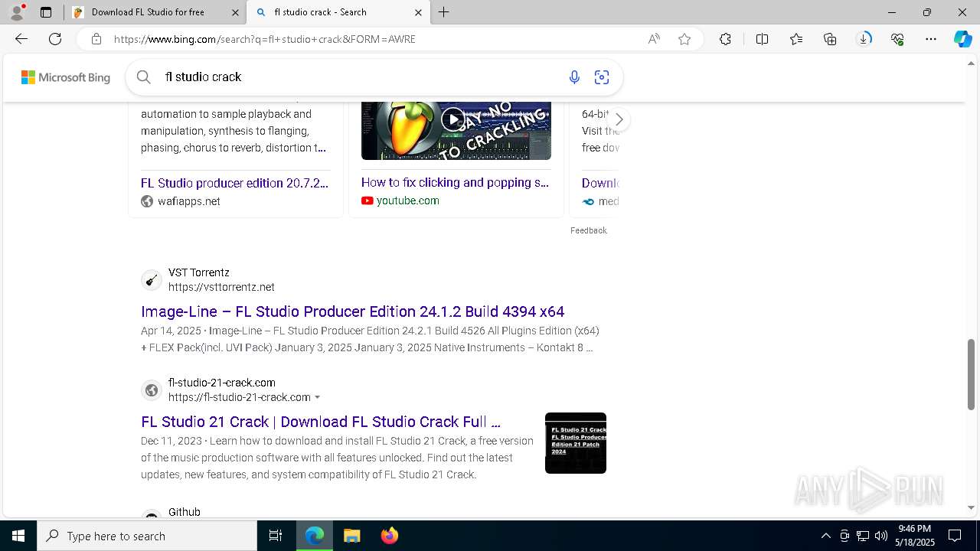Search using an image
This screenshot has height=551, width=980.
(602, 77)
